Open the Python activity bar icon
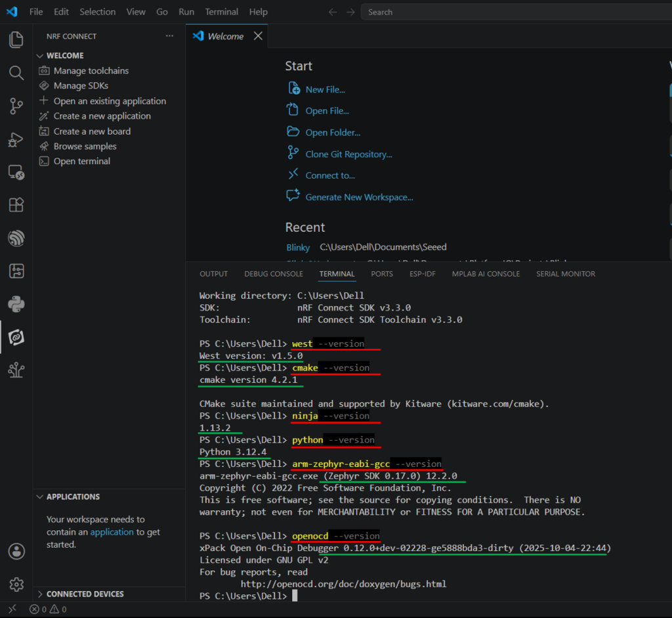 coord(16,304)
